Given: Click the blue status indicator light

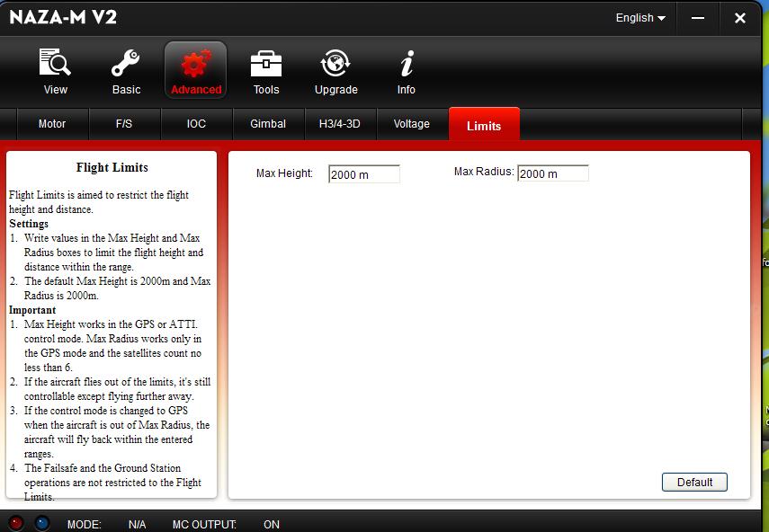Looking at the screenshot, I should (x=42, y=523).
